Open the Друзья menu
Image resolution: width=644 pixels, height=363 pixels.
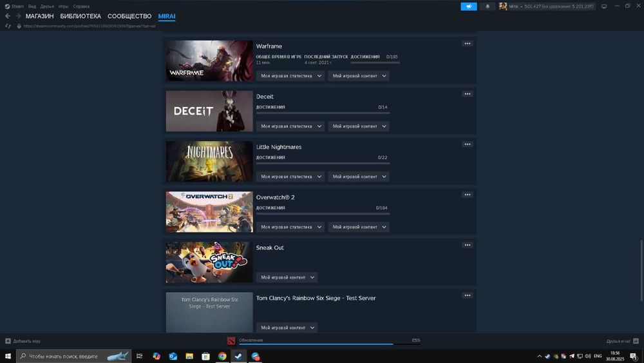tap(47, 6)
